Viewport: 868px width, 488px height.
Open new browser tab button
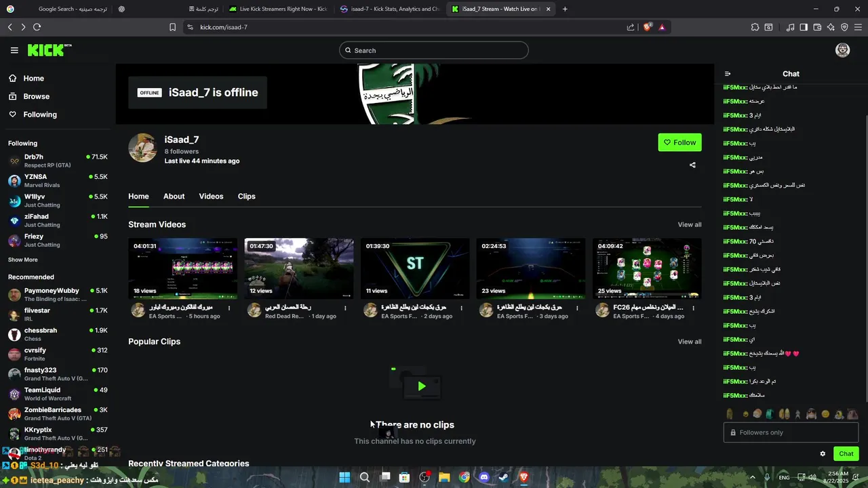coord(565,9)
